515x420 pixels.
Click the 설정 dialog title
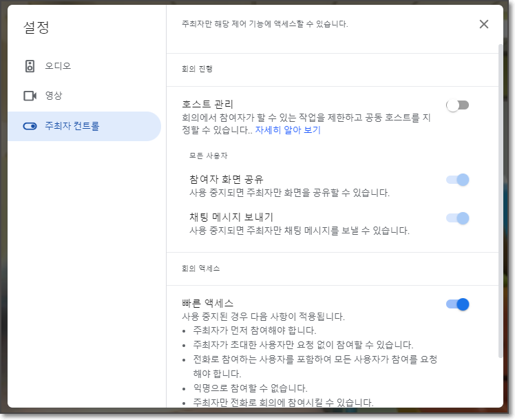click(x=36, y=27)
